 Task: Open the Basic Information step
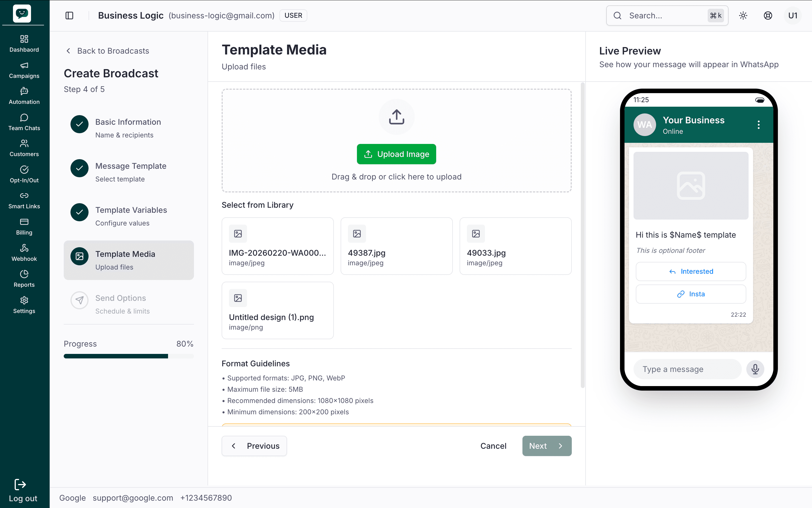(x=129, y=128)
